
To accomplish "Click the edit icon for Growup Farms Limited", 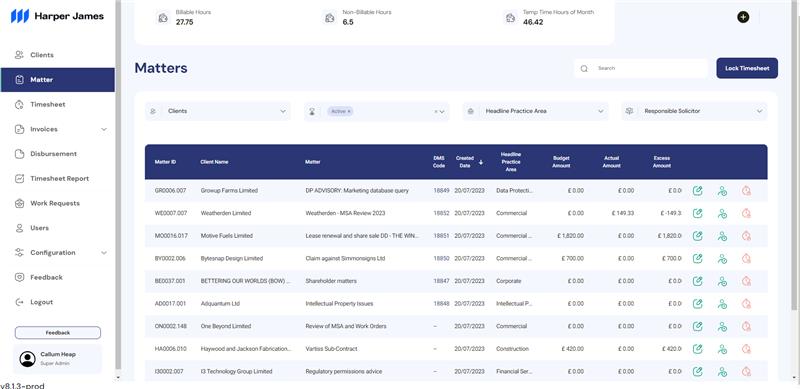I will pos(697,191).
